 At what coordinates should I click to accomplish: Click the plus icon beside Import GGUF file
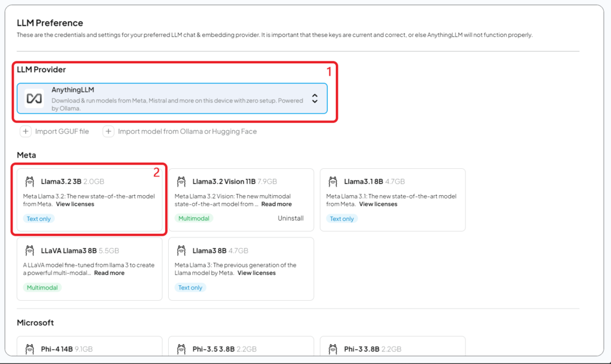tap(25, 131)
